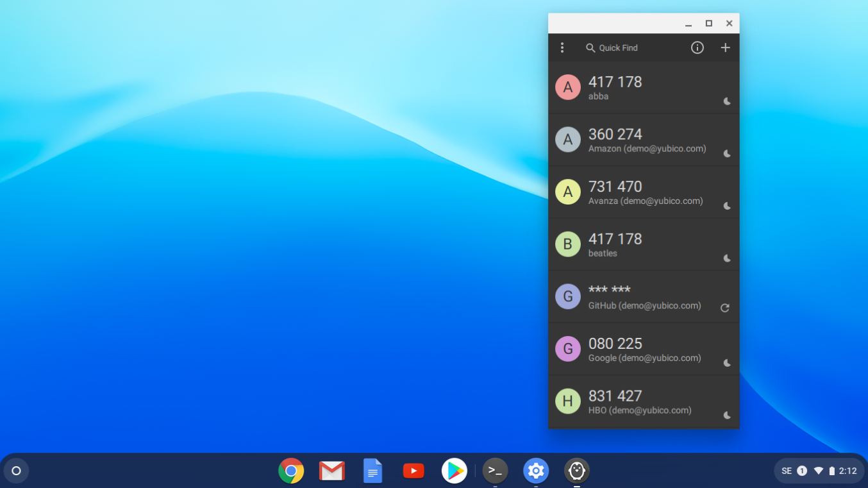Select HBO code 831 427

pyautogui.click(x=615, y=396)
